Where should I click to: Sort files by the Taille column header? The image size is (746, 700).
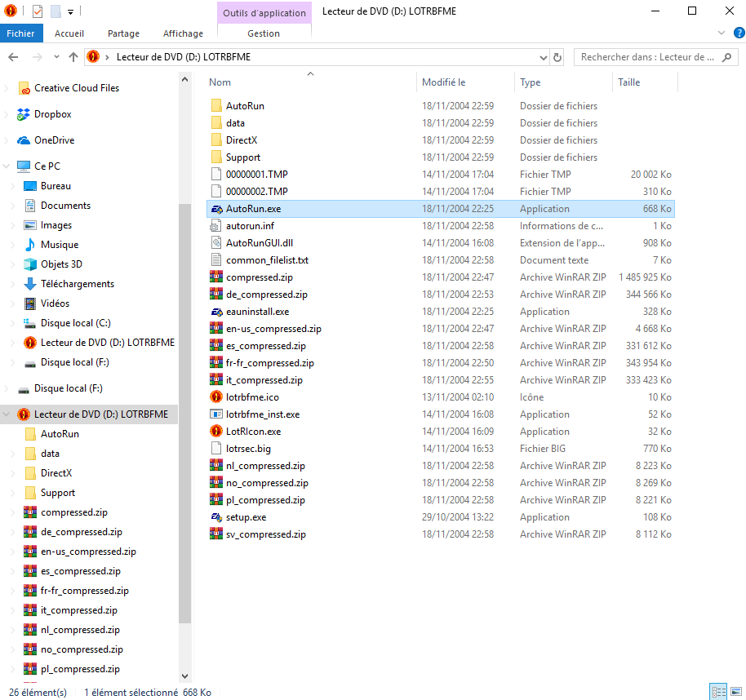pyautogui.click(x=628, y=82)
